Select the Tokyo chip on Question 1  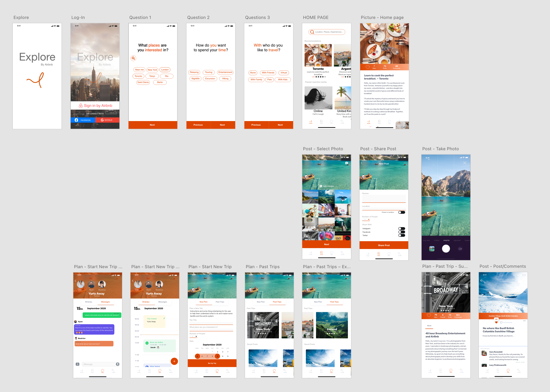[x=152, y=76]
